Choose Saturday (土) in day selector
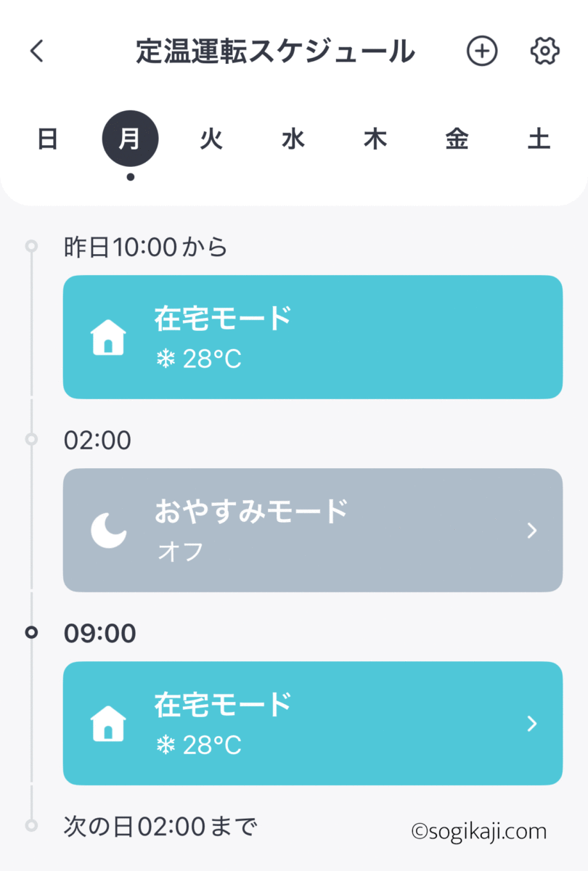 [x=539, y=139]
